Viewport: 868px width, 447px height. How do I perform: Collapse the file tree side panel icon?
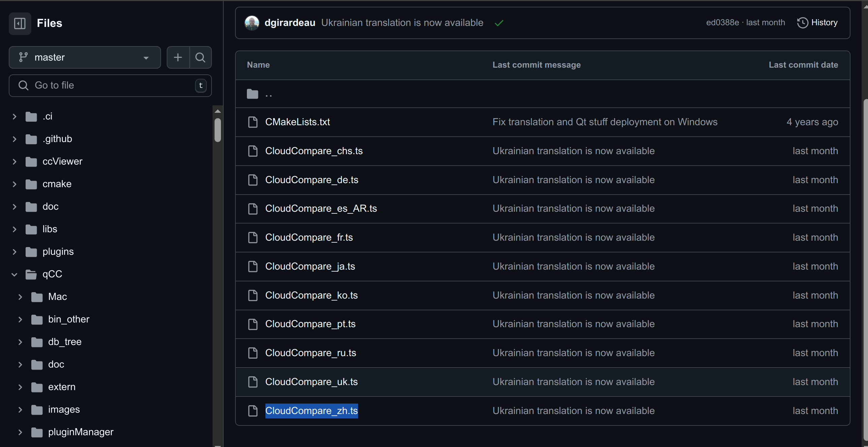pyautogui.click(x=20, y=23)
